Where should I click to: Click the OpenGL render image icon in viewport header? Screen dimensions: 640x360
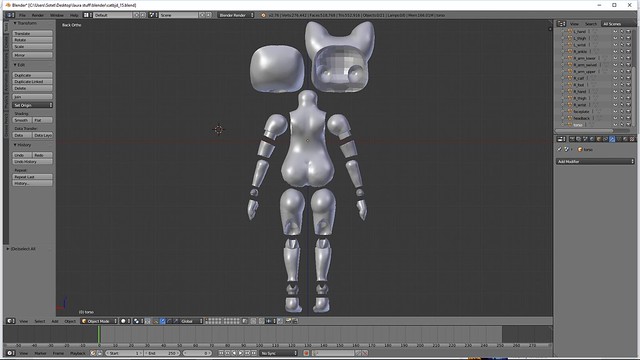[x=288, y=321]
